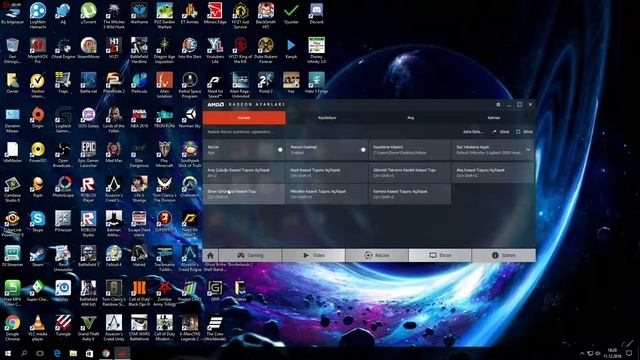Open taskbar search magnifier
Image resolution: width=640 pixels, height=360 pixels.
tap(24, 353)
